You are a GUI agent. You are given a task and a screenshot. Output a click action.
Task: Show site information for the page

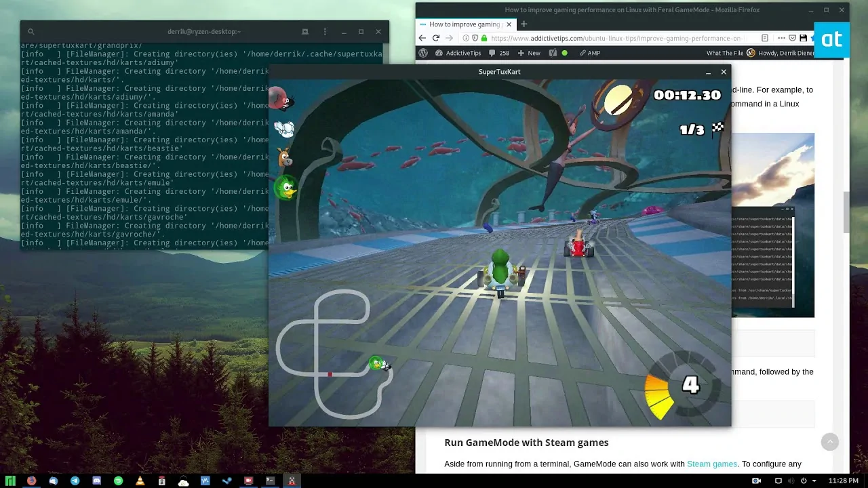coord(465,38)
